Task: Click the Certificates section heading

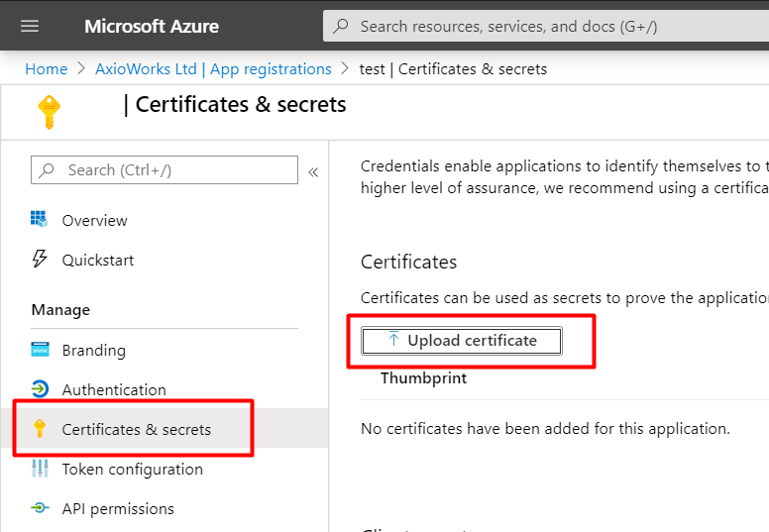Action: coord(408,262)
